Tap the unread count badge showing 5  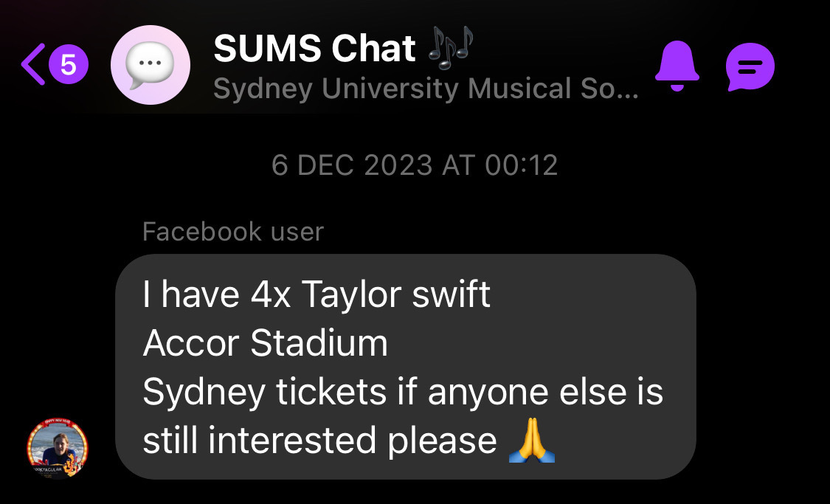[x=68, y=65]
